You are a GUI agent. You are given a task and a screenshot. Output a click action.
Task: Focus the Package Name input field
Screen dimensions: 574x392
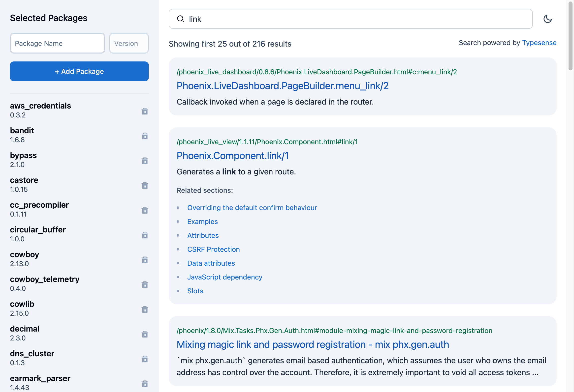[x=57, y=43]
